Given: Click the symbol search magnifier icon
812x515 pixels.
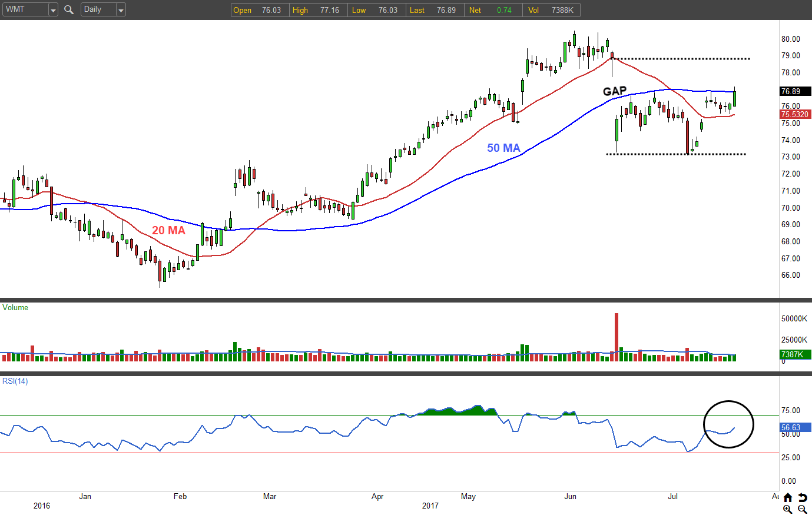Looking at the screenshot, I should 69,9.
